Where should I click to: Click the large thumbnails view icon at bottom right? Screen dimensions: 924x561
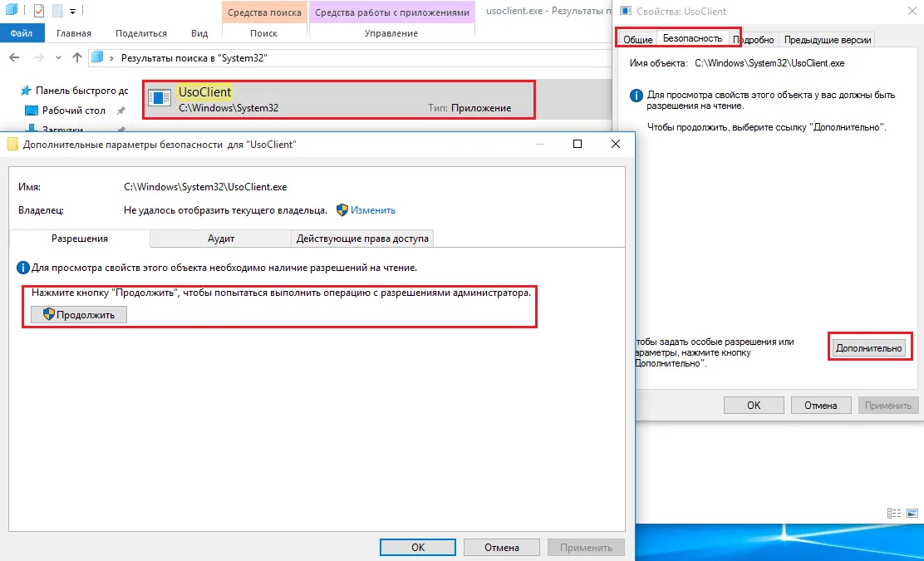pyautogui.click(x=913, y=514)
